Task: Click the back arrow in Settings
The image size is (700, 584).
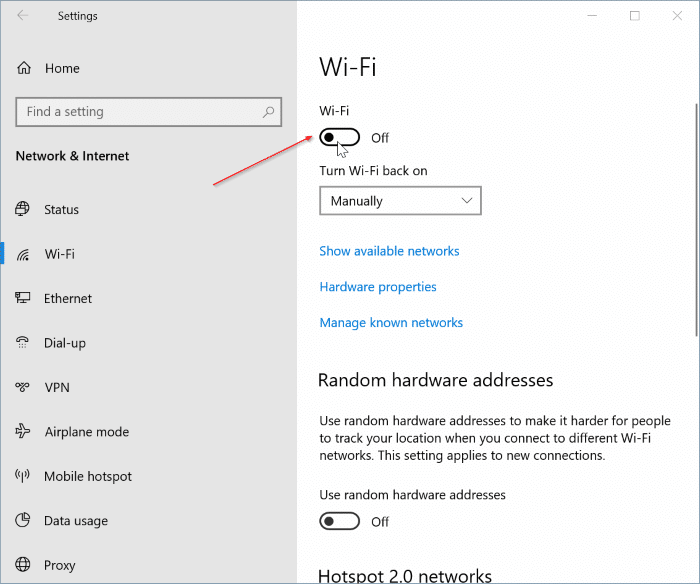Action: (22, 16)
